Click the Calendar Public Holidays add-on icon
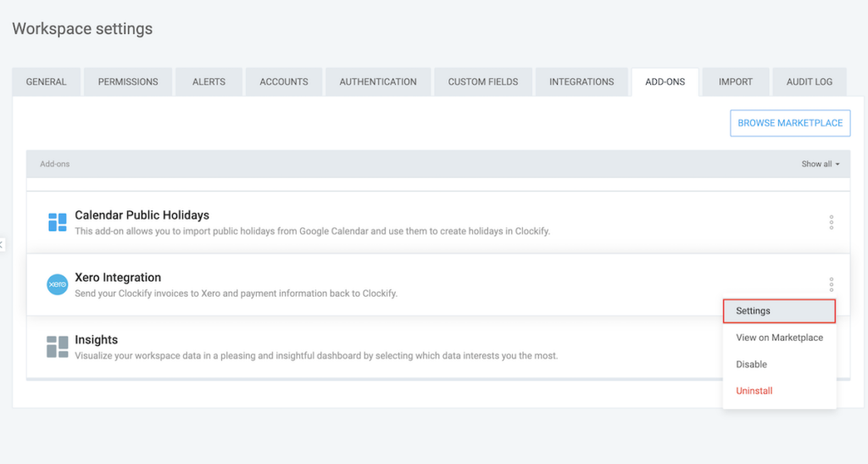The width and height of the screenshot is (868, 464). [57, 222]
